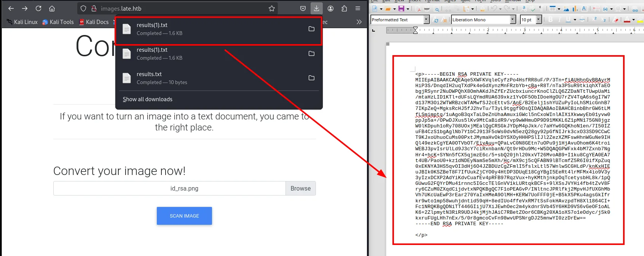Screen dimensions: 644x256
Task: Expand the Open recent files dropdown
Action: [394, 9]
